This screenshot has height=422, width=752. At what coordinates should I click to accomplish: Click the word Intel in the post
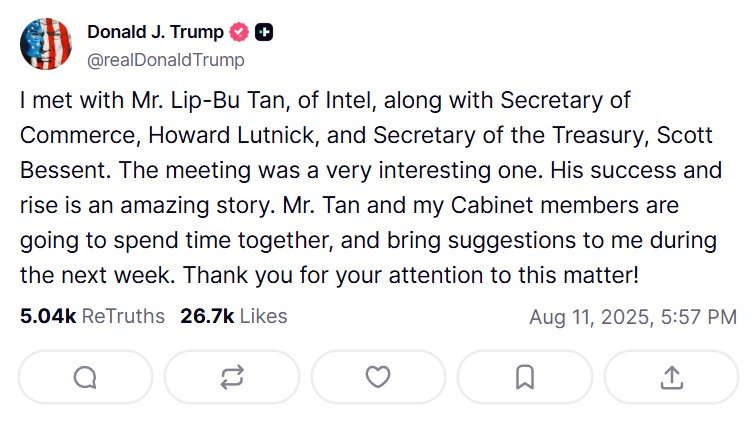pos(350,101)
